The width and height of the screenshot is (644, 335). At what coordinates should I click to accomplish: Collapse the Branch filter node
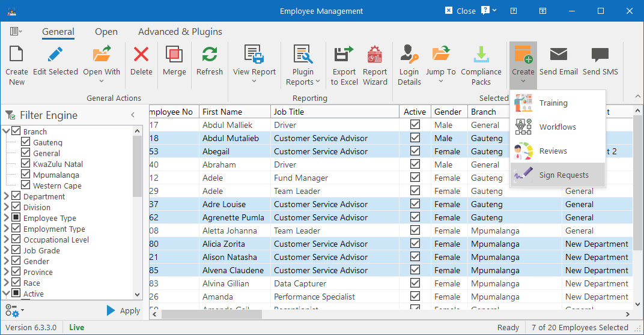coord(6,131)
